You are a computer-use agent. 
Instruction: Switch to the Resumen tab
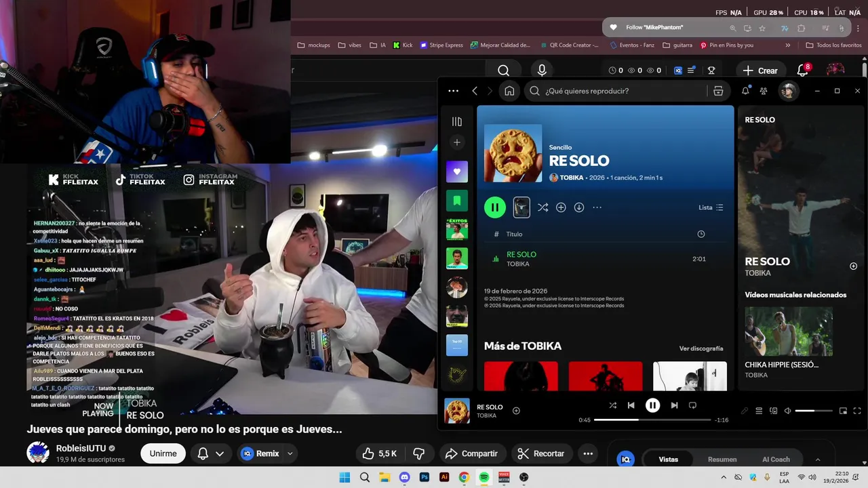point(722,459)
